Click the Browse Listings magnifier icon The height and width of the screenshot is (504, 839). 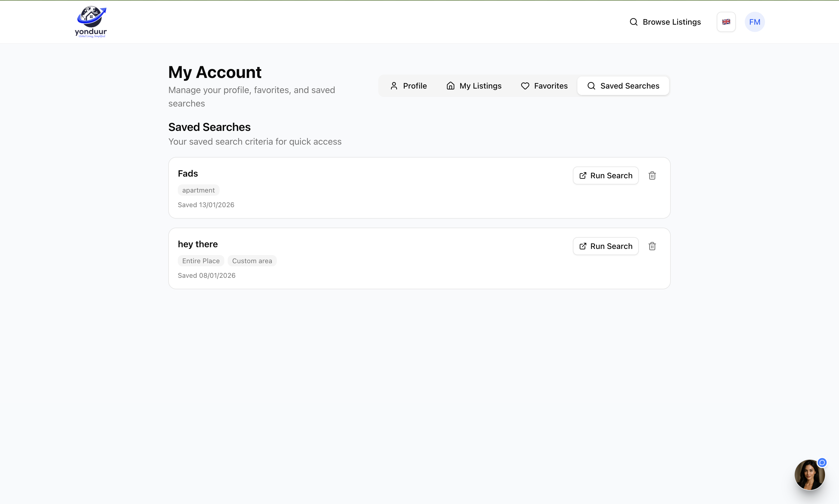tap(633, 22)
